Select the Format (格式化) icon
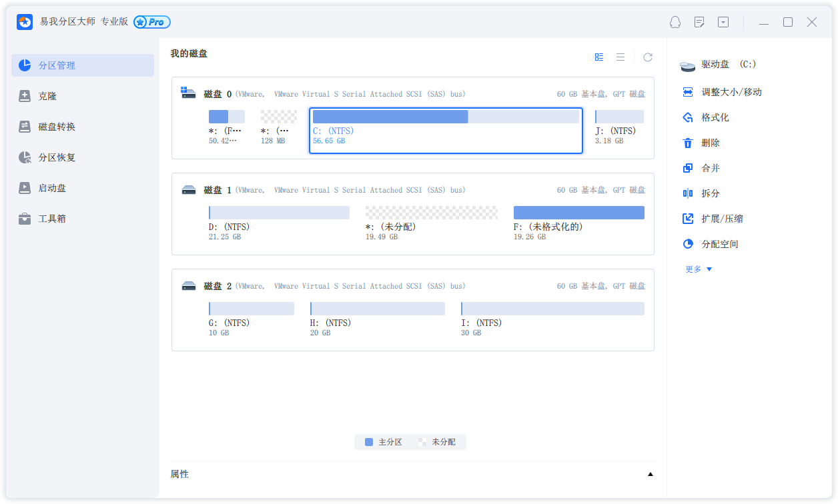Screen dimensions: 838x504 click(x=688, y=117)
